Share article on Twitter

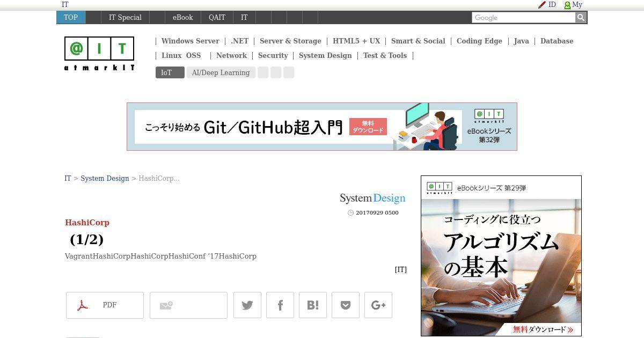pyautogui.click(x=247, y=305)
